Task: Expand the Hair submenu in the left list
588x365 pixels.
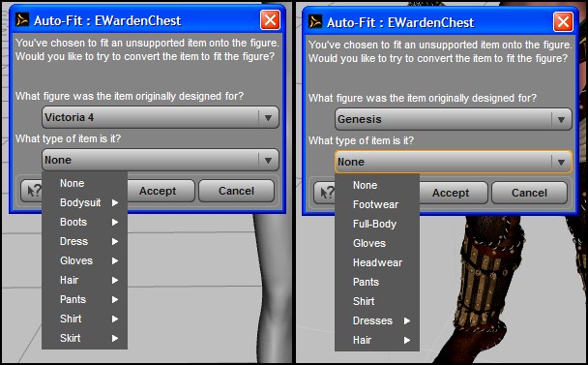Action: point(85,280)
